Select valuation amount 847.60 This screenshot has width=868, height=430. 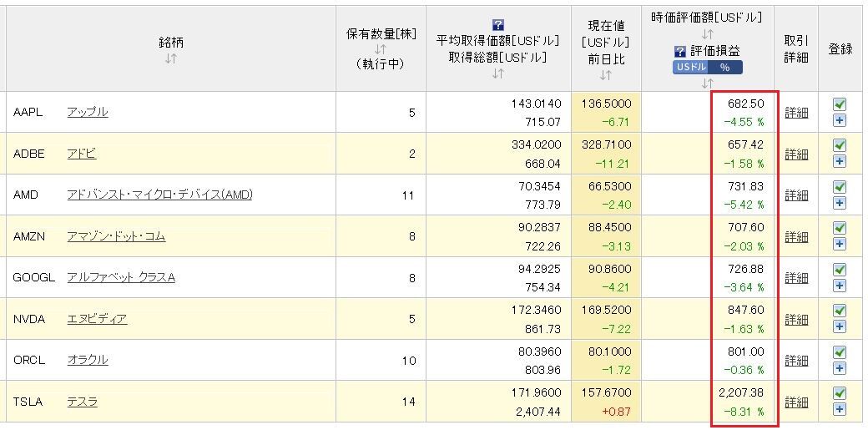[745, 311]
